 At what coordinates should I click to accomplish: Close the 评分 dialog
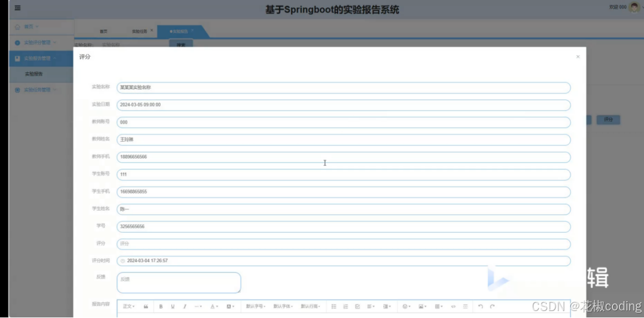pyautogui.click(x=578, y=56)
